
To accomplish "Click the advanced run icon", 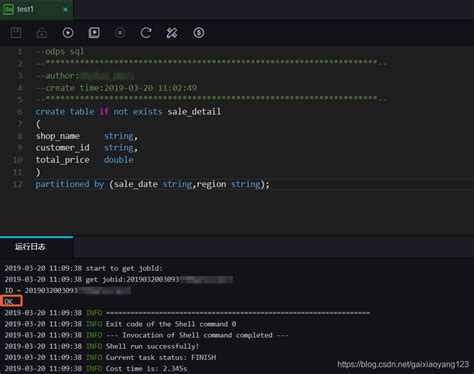I will coord(94,33).
